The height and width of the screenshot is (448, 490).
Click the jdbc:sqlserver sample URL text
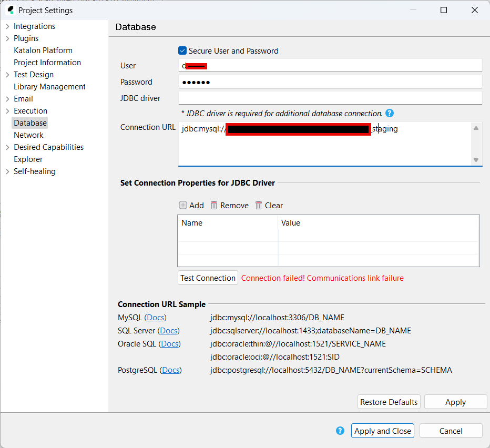coord(311,330)
